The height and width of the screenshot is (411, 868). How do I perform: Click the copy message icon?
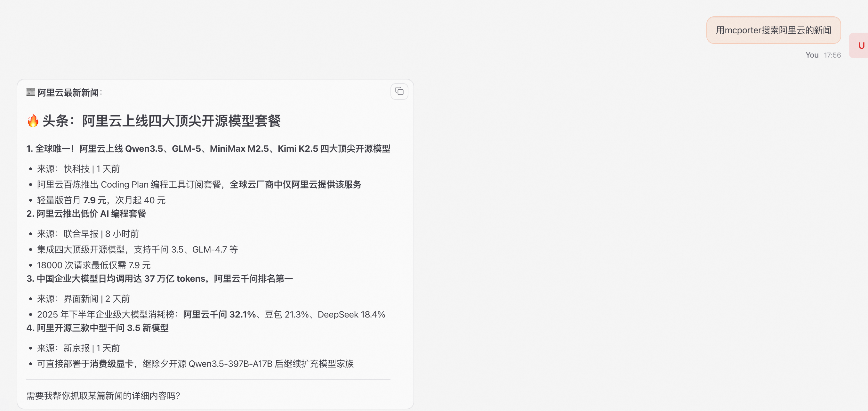tap(399, 91)
